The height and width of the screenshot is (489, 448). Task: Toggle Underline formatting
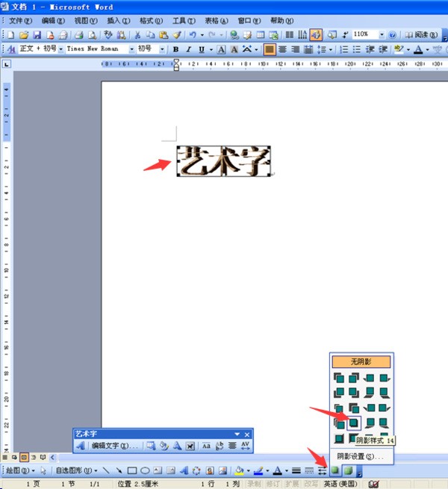[x=202, y=49]
